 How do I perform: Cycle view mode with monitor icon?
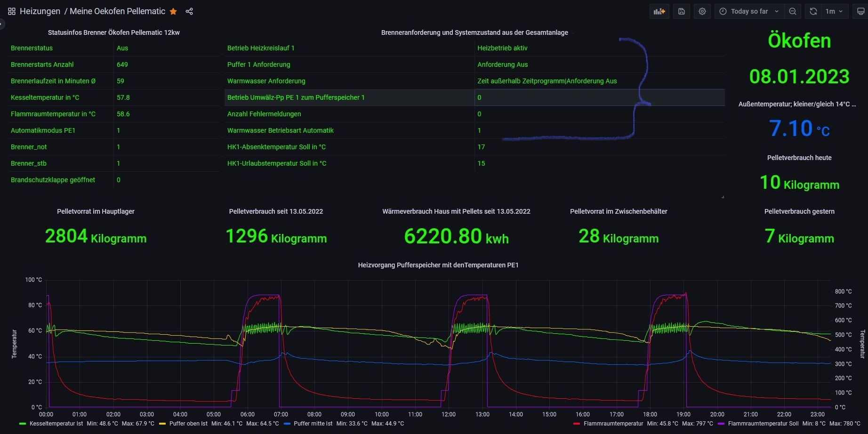[860, 11]
